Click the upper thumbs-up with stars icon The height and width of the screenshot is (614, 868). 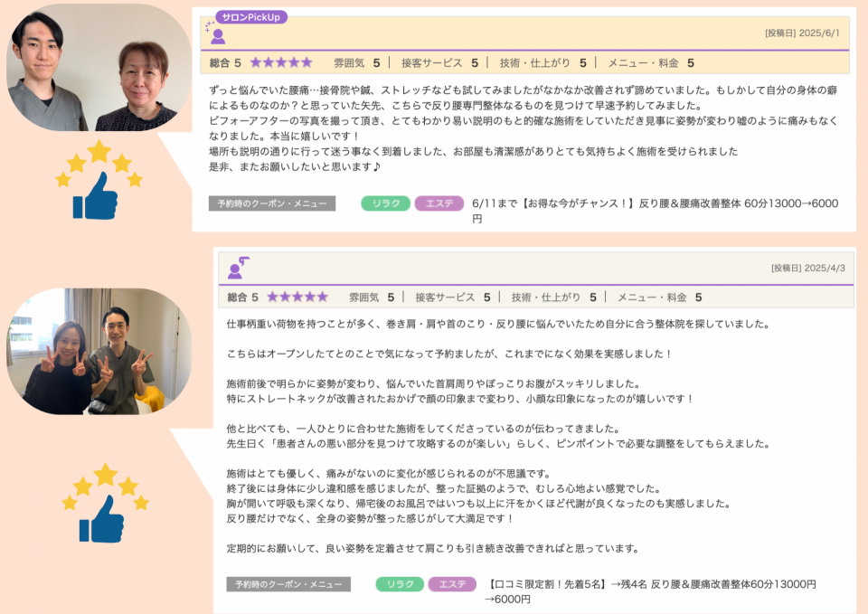tap(99, 180)
